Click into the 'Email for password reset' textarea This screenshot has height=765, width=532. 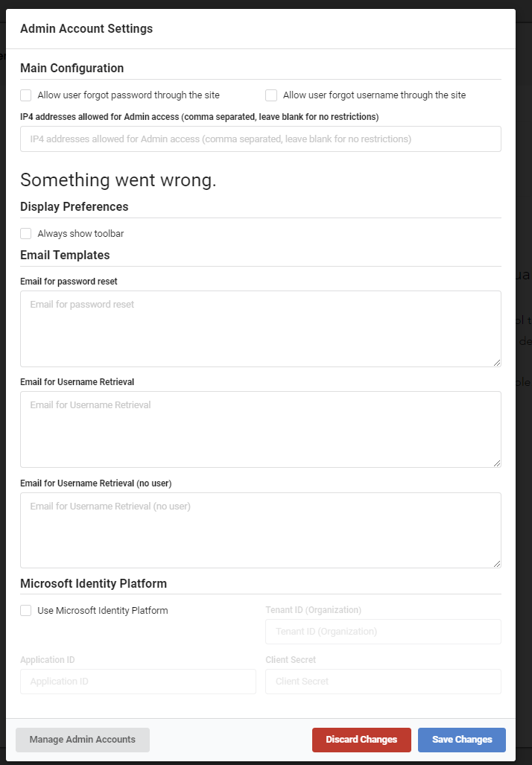[x=260, y=328]
